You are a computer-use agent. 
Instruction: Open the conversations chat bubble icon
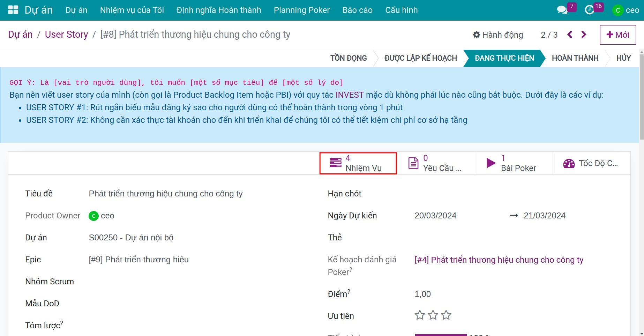[x=562, y=10]
